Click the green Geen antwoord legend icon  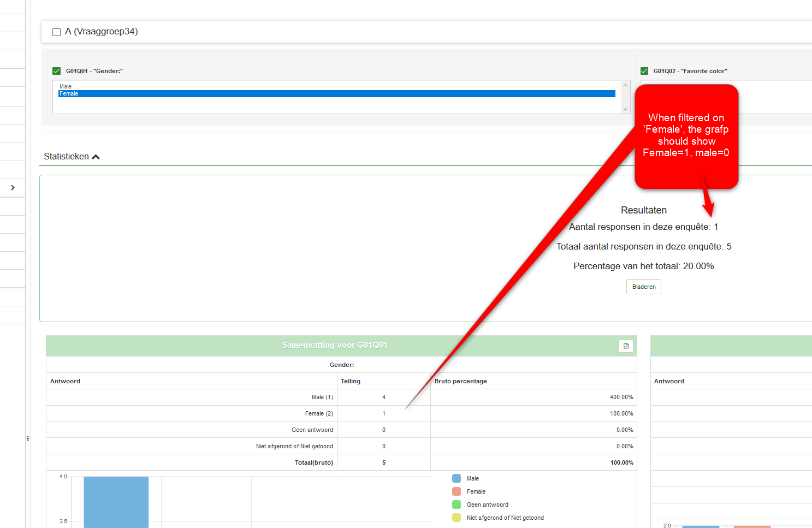[x=457, y=505]
